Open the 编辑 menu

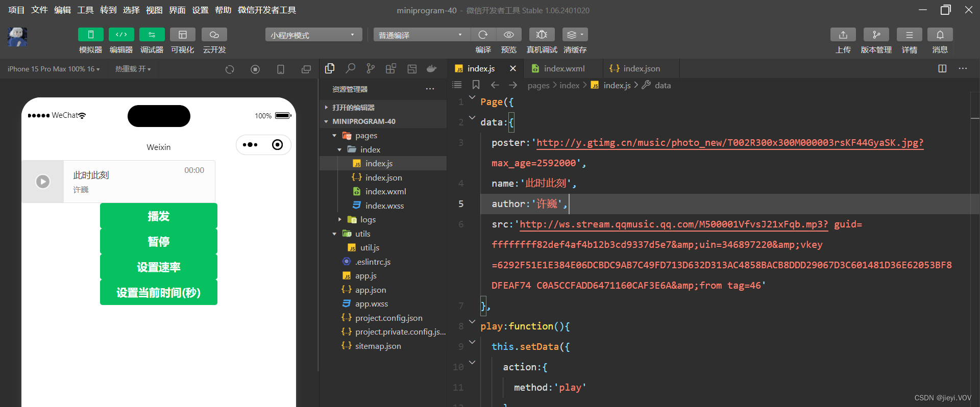[62, 10]
